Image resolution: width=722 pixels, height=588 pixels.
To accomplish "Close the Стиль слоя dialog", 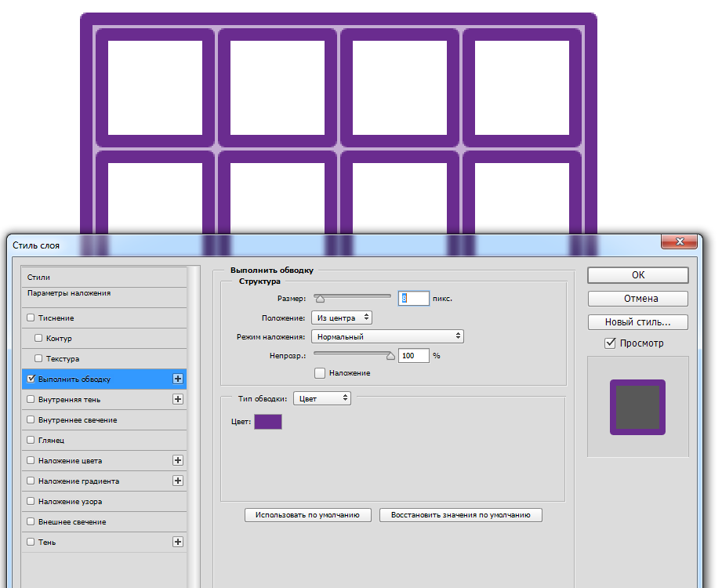I will [679, 241].
